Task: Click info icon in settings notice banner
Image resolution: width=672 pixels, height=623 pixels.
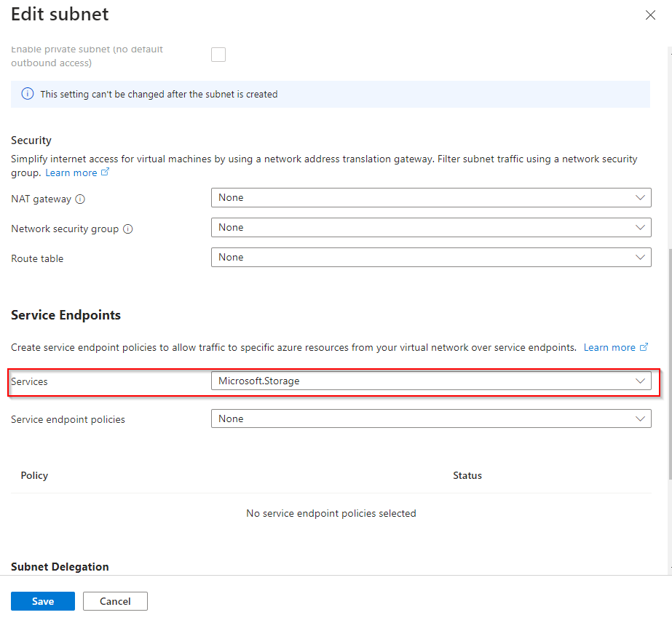Action: (x=27, y=94)
